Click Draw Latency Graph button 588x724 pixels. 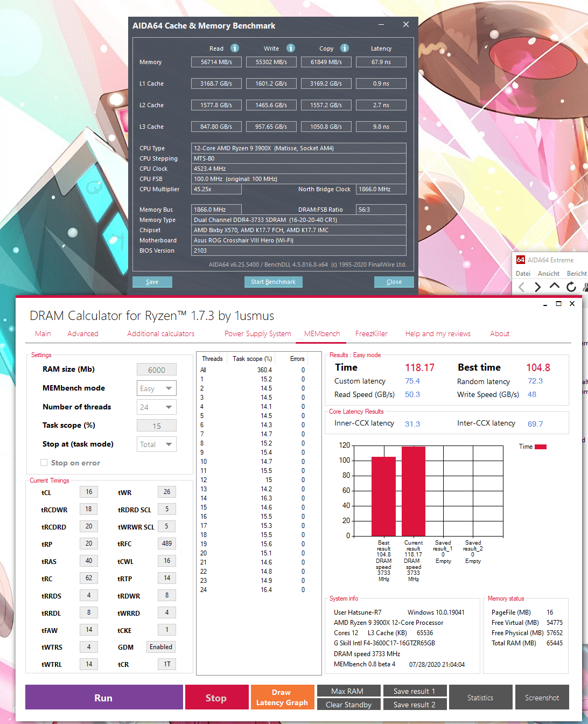tap(282, 698)
